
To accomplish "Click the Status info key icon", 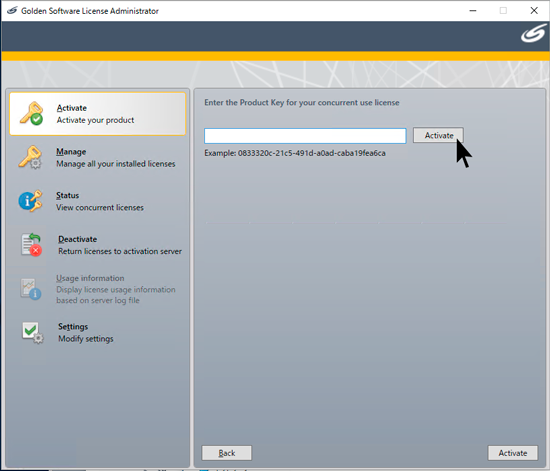I will 31,201.
